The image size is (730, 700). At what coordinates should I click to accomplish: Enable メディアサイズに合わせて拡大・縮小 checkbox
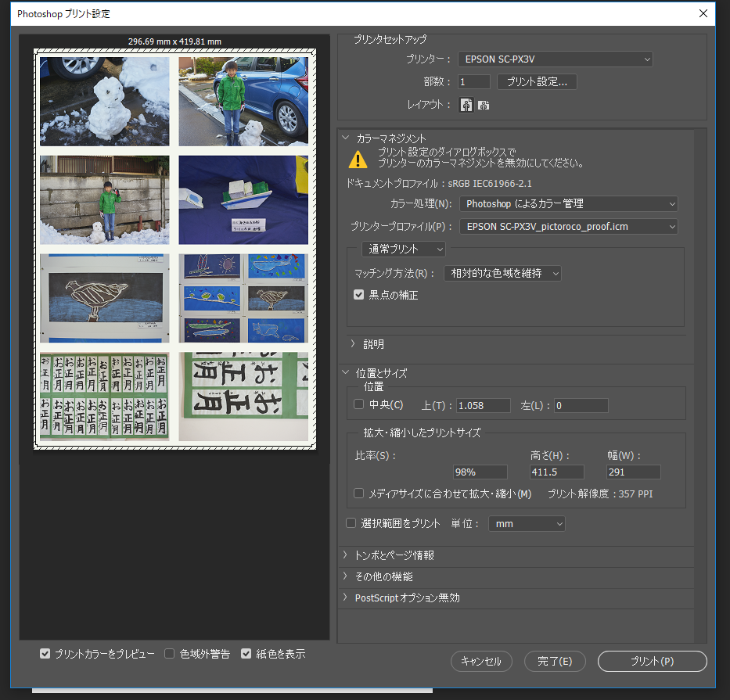click(x=358, y=494)
